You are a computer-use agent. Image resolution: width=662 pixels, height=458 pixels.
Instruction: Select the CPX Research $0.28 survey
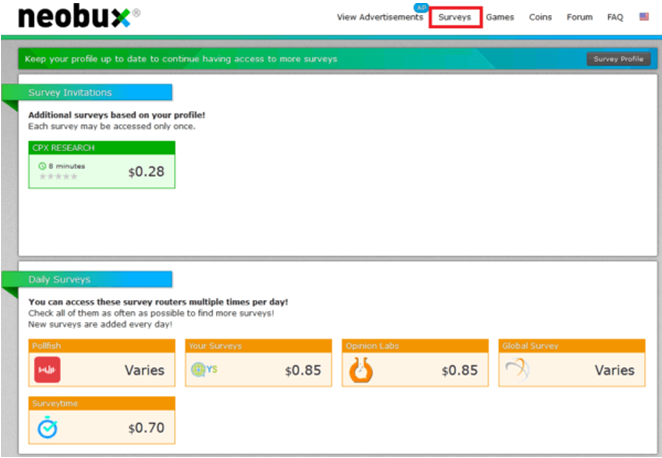coord(102,165)
